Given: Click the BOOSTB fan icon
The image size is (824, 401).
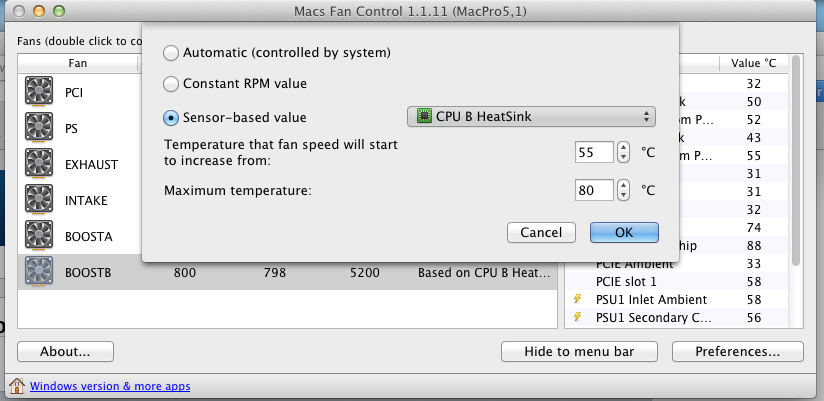Looking at the screenshot, I should coord(39,272).
